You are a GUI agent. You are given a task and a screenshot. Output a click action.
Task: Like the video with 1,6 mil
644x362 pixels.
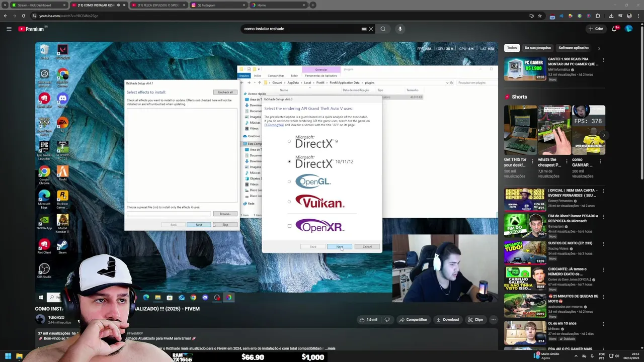point(368,319)
